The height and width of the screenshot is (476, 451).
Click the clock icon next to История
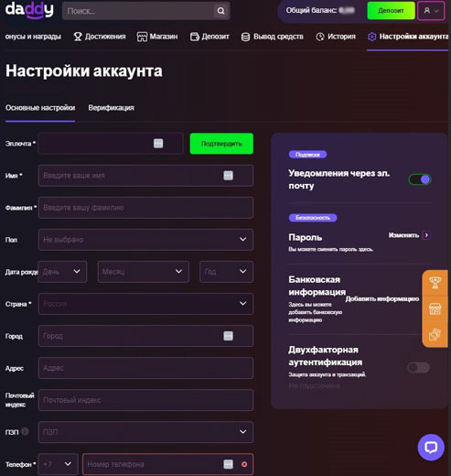point(320,37)
